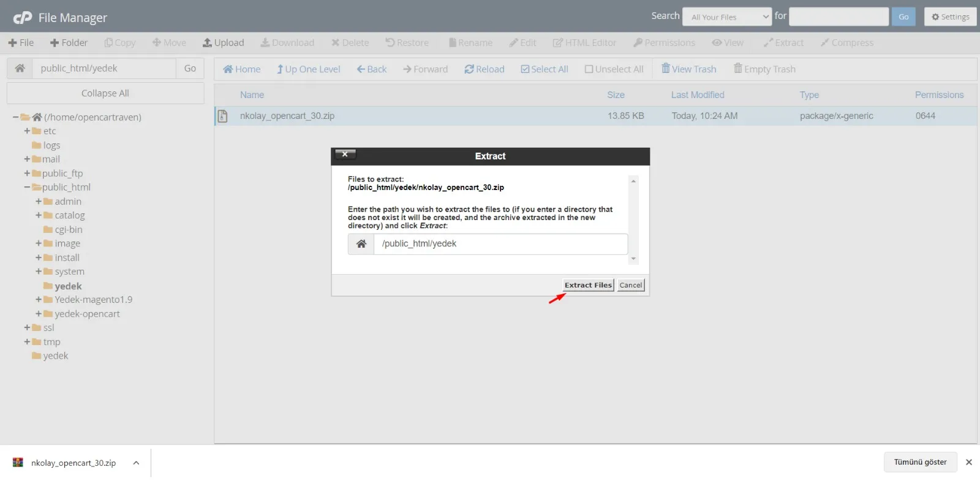The image size is (980, 480).
Task: Click the Extract dialog scrollbar down arrow
Action: (633, 259)
